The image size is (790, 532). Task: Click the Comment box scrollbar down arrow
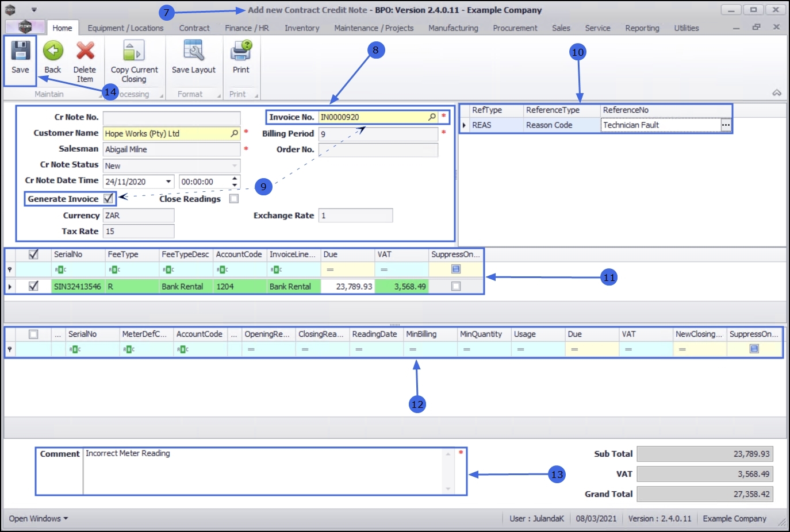(x=448, y=488)
